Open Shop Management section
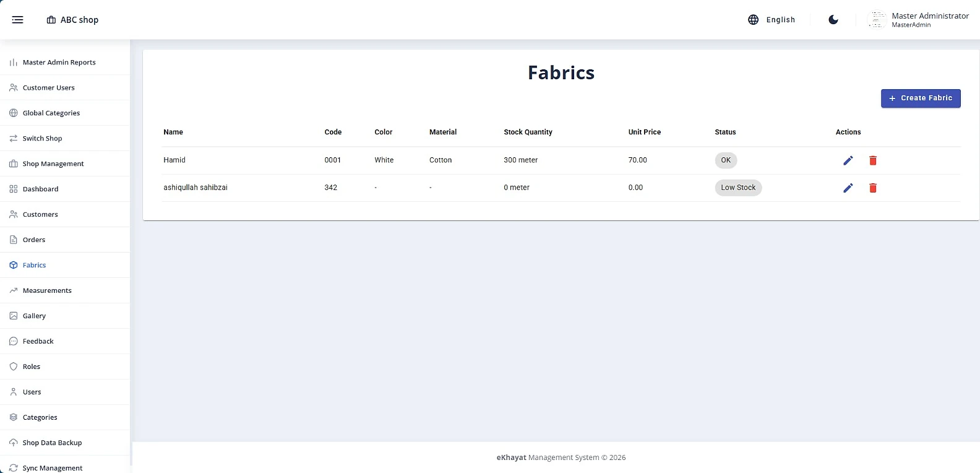 65,164
